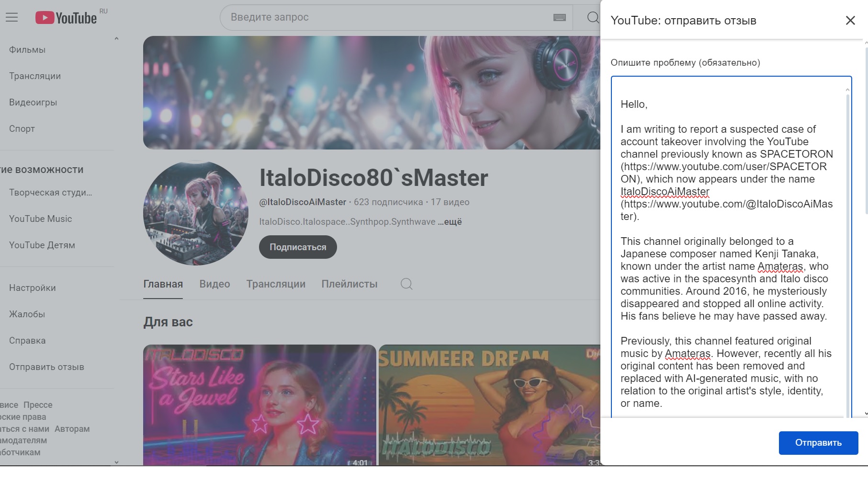Search within the channel using magnifier icon
Screen dimensions: 868x496
point(406,284)
